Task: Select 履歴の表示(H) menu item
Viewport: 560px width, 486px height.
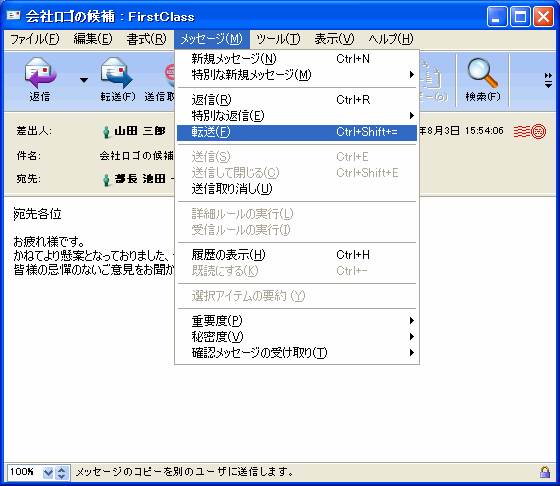Action: (297, 255)
